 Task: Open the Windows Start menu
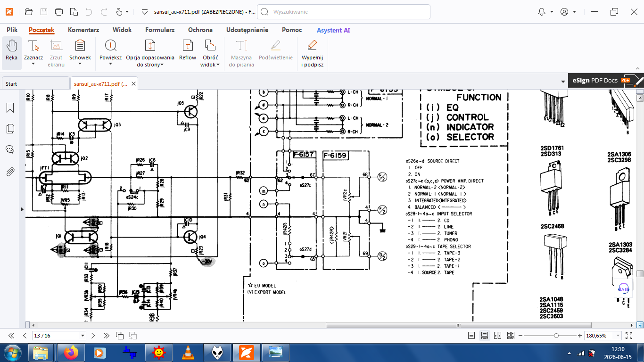click(11, 353)
